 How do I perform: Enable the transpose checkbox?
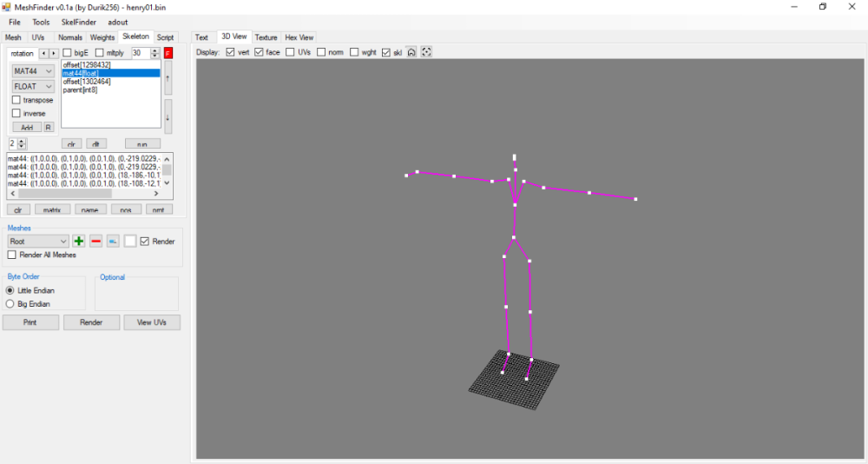click(x=16, y=100)
